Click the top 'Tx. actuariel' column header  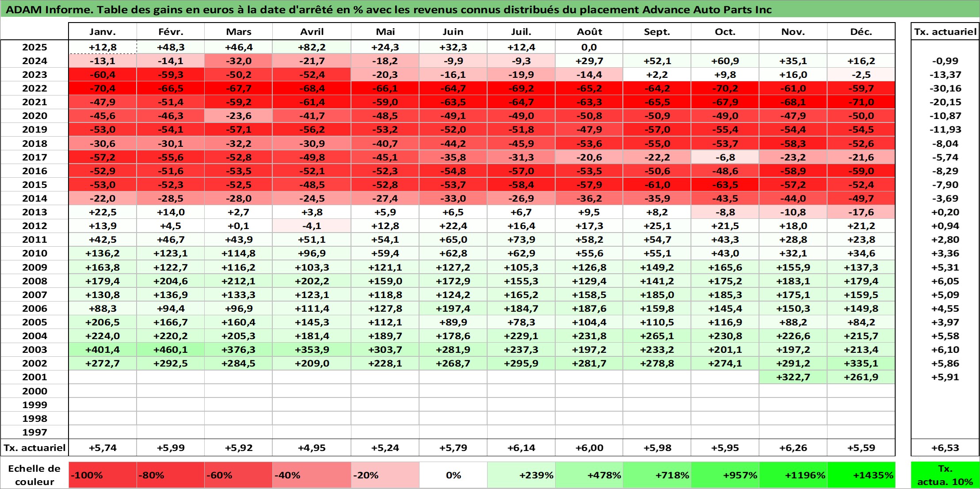(945, 31)
